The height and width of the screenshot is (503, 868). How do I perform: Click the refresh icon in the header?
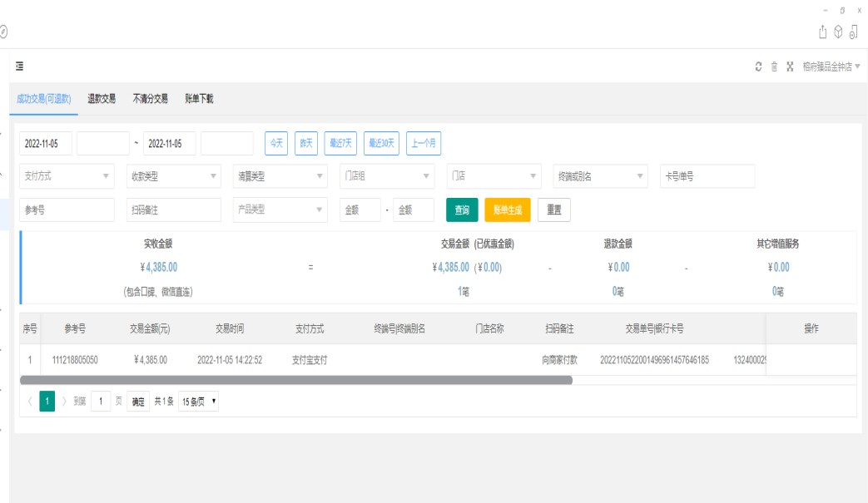coord(758,67)
